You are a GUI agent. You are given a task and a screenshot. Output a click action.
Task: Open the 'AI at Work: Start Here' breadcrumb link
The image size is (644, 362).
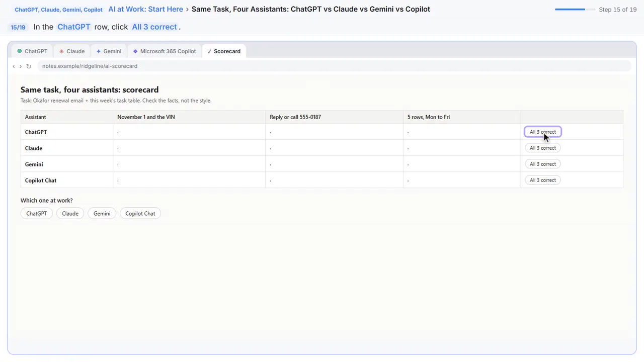pos(146,9)
